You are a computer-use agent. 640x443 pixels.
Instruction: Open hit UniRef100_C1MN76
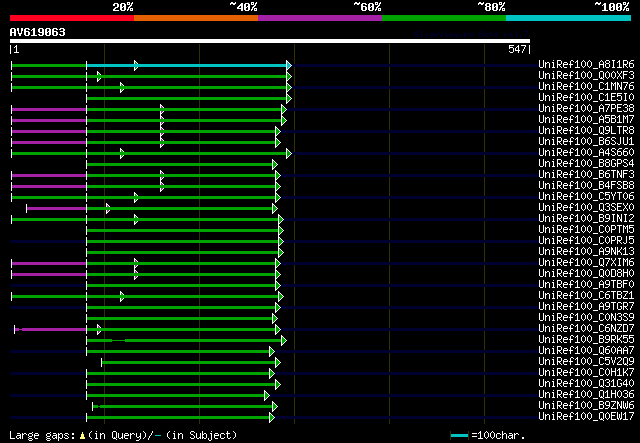click(587, 87)
